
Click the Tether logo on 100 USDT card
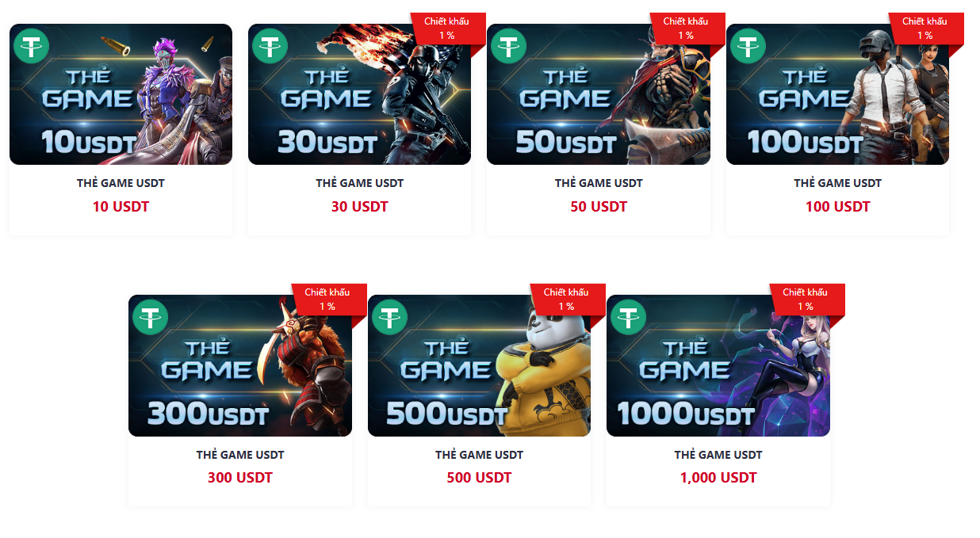click(748, 45)
